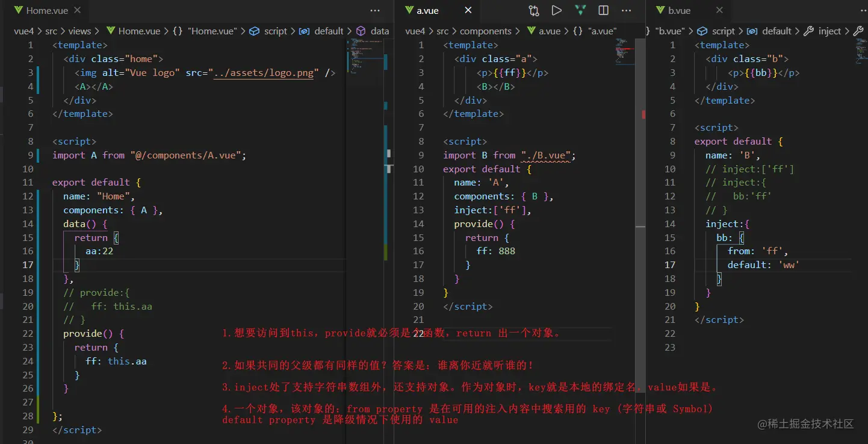Open vue4 breadcrumb in the Home.vue pane
Viewport: 868px width, 444px height.
tap(25, 31)
